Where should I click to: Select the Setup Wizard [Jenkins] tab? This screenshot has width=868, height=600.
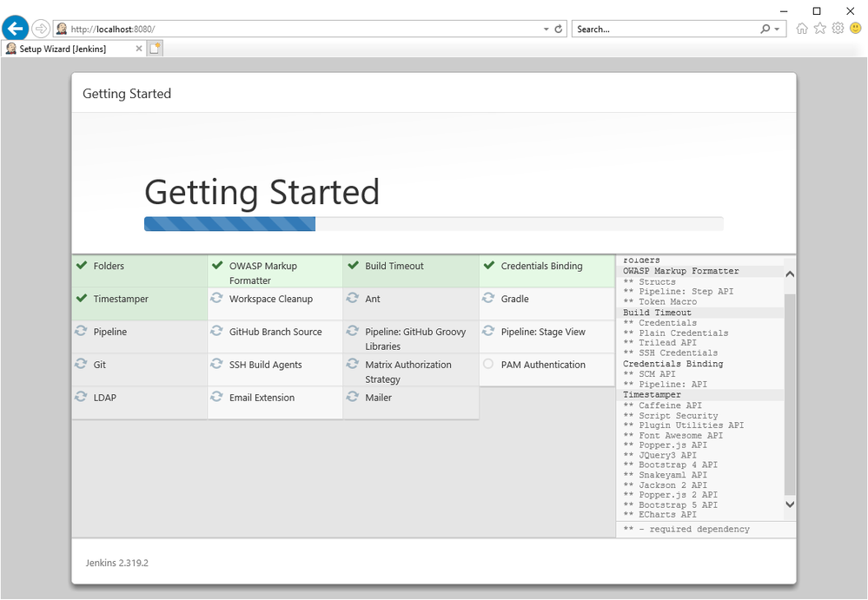(73, 49)
